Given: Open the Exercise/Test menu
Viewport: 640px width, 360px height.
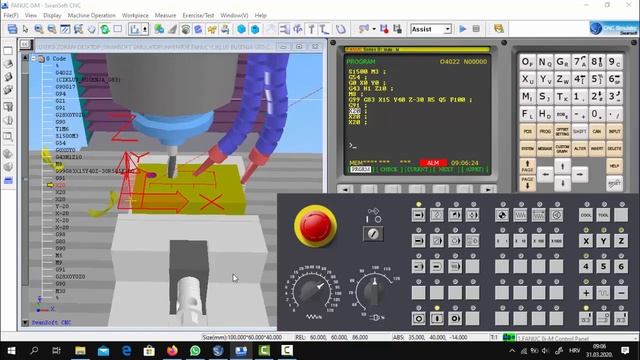Looking at the screenshot, I should tap(198, 15).
